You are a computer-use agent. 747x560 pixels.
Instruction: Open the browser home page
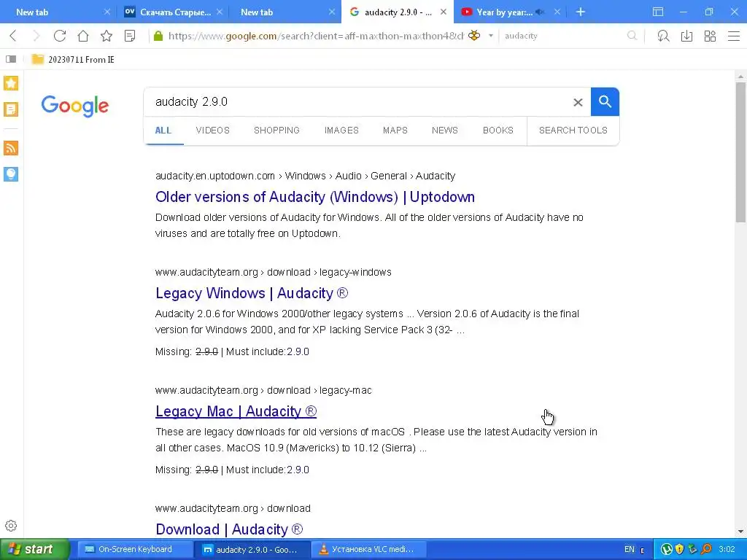[x=83, y=36]
